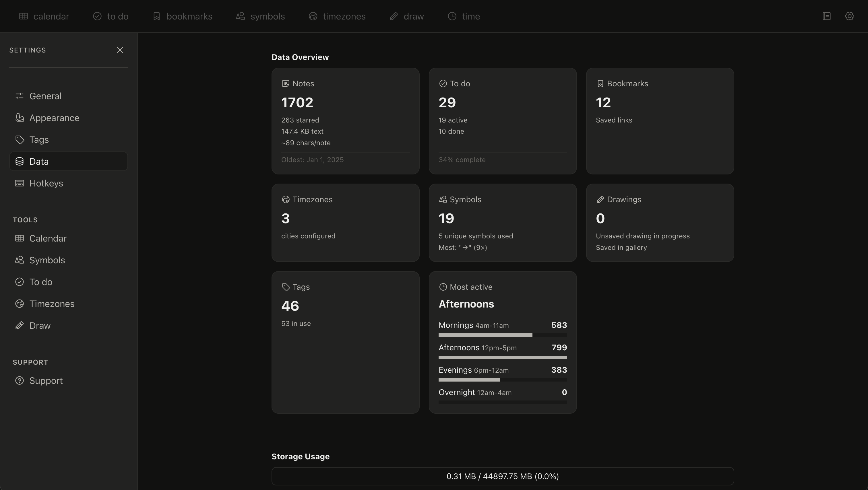Close the settings sidebar
This screenshot has height=490, width=868.
pos(120,50)
